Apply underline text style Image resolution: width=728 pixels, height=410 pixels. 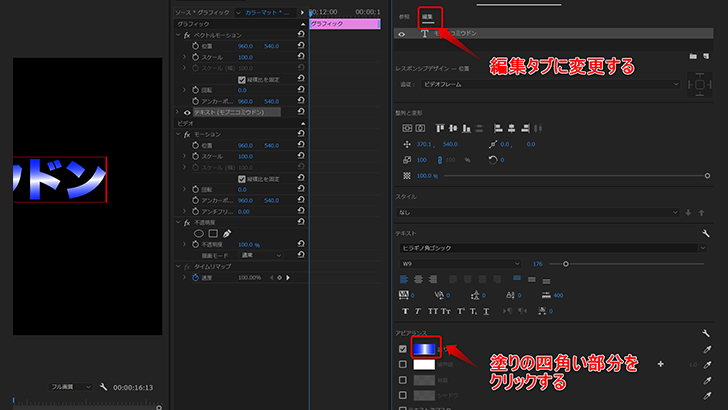point(486,311)
